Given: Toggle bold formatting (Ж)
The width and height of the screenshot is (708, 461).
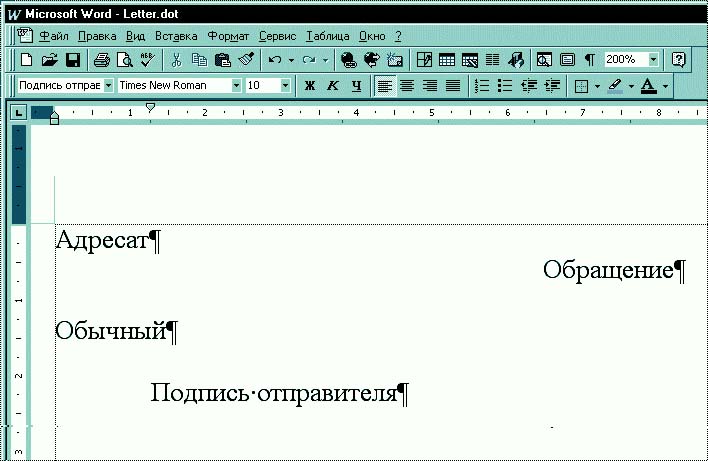Looking at the screenshot, I should [310, 86].
